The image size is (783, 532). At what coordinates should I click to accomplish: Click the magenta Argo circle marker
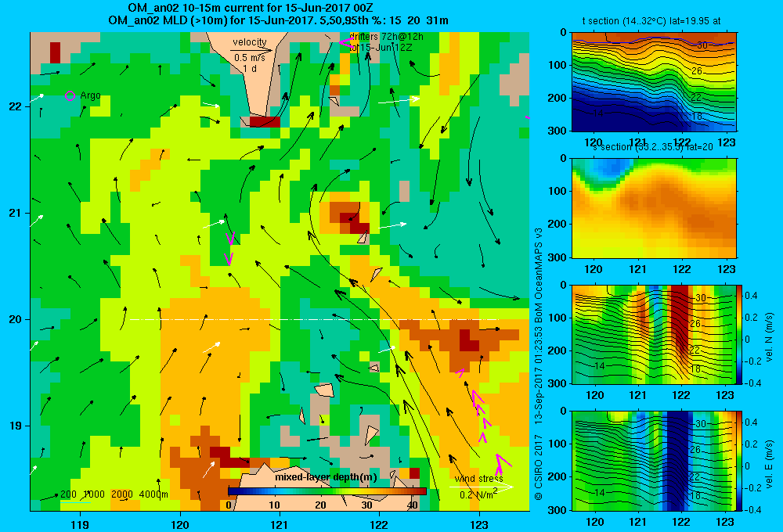pyautogui.click(x=70, y=95)
